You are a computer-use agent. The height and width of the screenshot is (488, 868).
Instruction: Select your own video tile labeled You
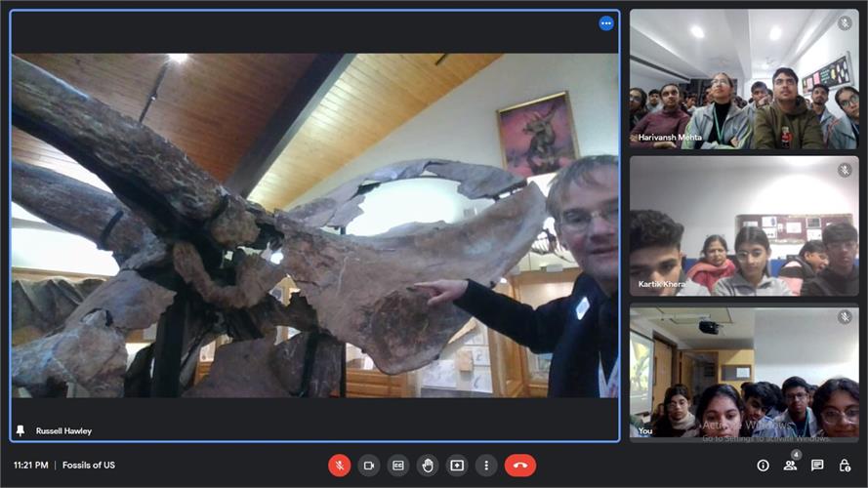(x=744, y=373)
